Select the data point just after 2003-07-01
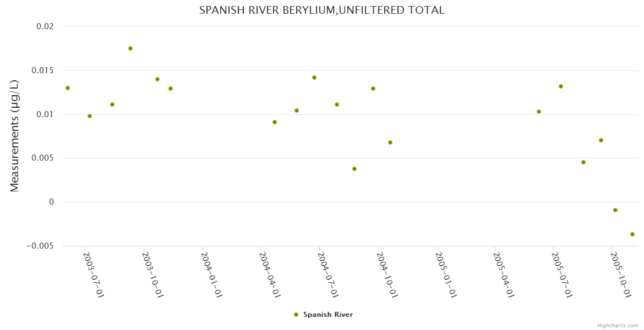 (x=90, y=116)
